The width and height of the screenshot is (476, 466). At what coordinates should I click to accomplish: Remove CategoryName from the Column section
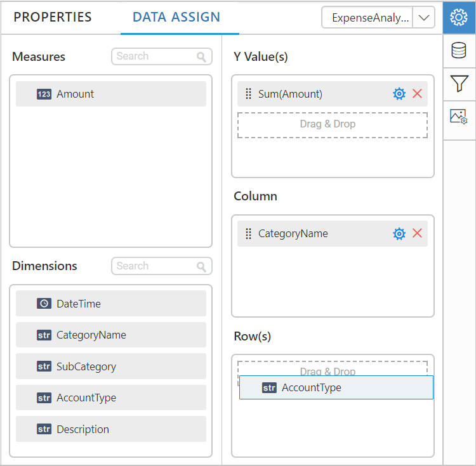pyautogui.click(x=417, y=233)
